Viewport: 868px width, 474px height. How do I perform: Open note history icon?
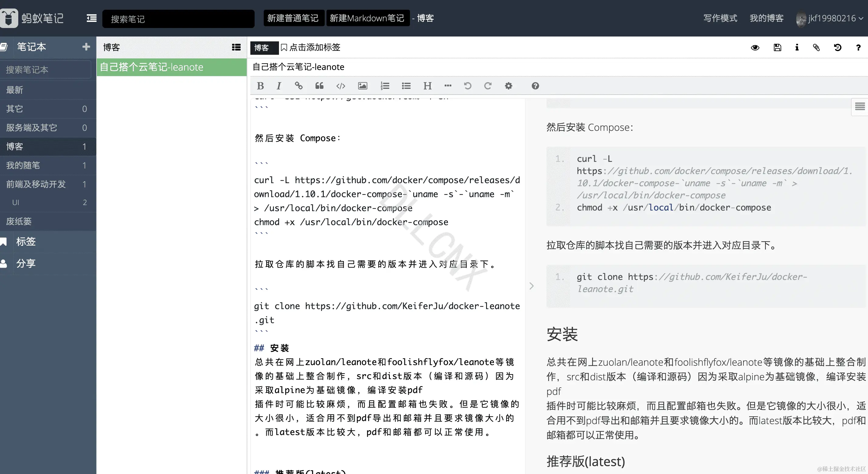point(837,47)
